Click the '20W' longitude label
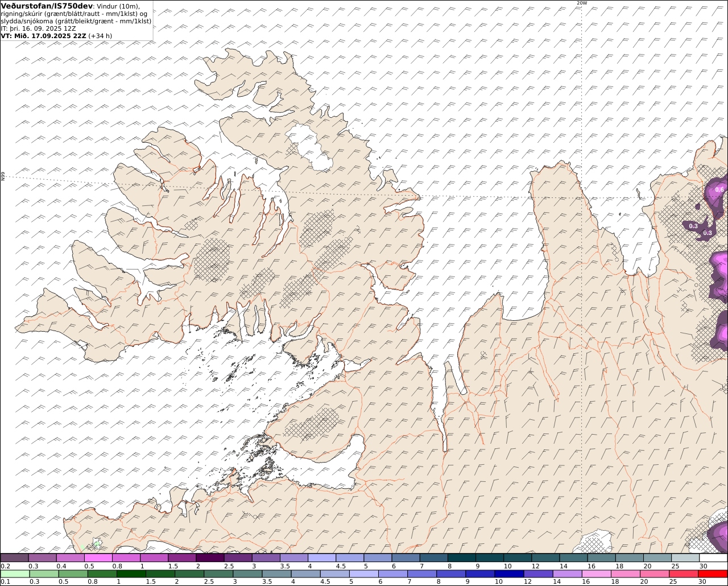Viewport: 728px width, 586px height. 581,3
